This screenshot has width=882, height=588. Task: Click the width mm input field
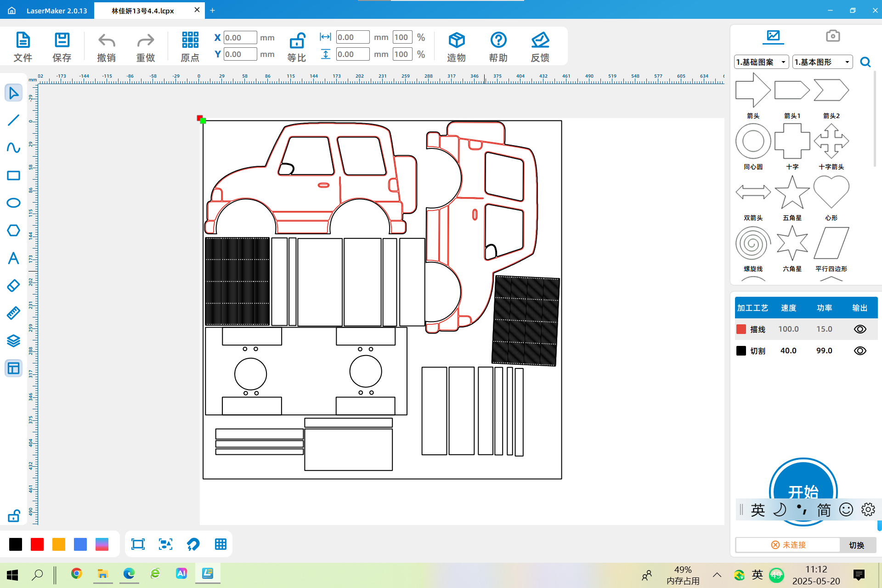[353, 37]
